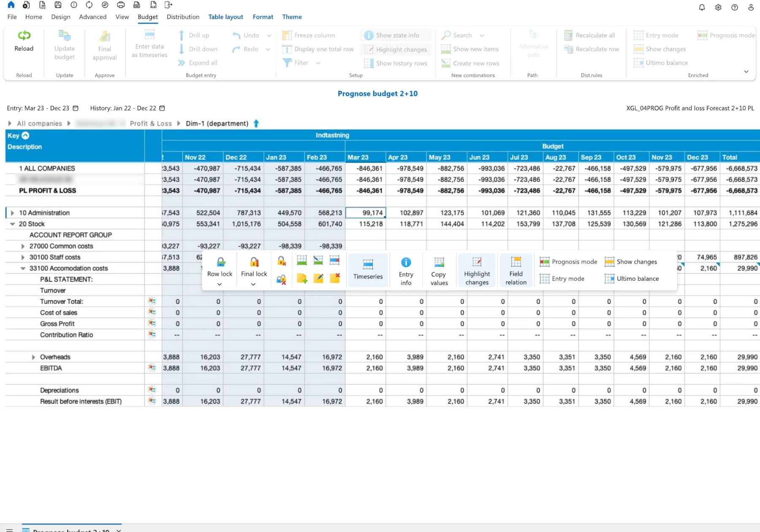Click the yellow add note icon
This screenshot has width=760, height=532.
point(302,278)
